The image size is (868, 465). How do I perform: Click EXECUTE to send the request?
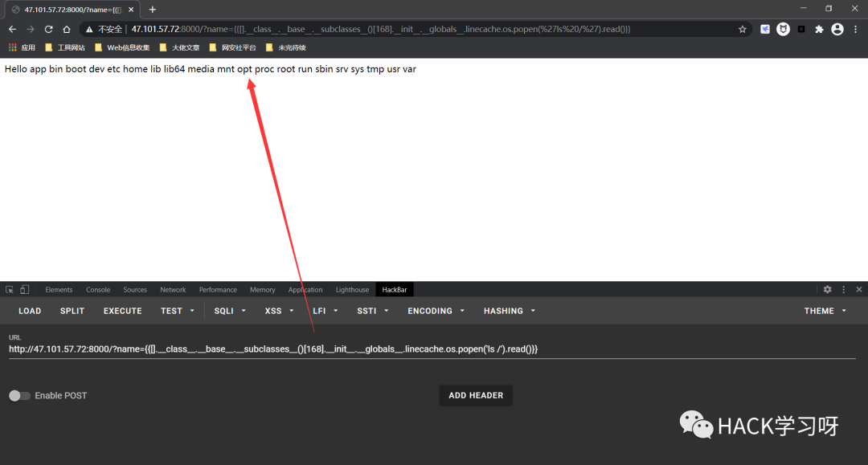(122, 311)
